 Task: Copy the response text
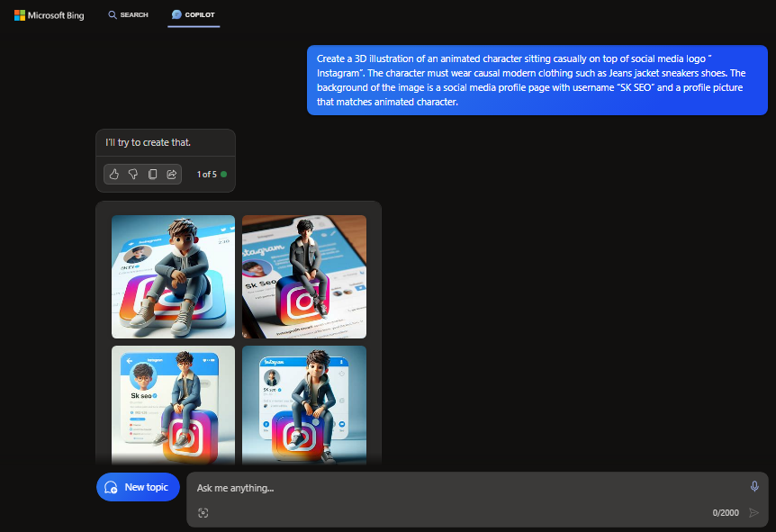point(152,175)
